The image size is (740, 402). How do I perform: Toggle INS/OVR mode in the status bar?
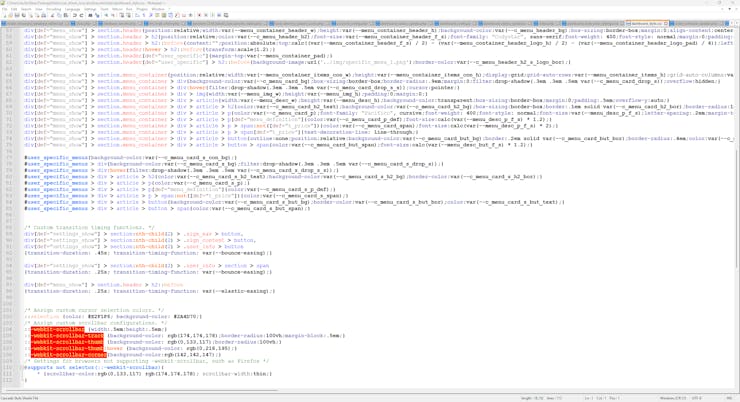click(728, 398)
